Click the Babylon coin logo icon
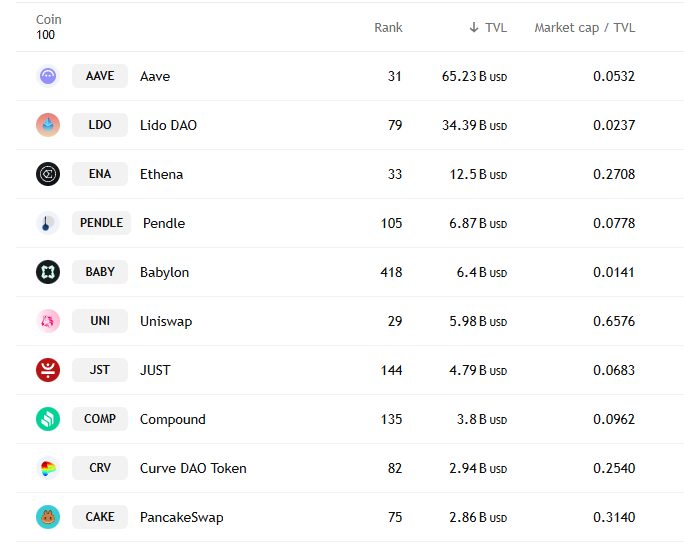684x544 pixels. tap(48, 272)
